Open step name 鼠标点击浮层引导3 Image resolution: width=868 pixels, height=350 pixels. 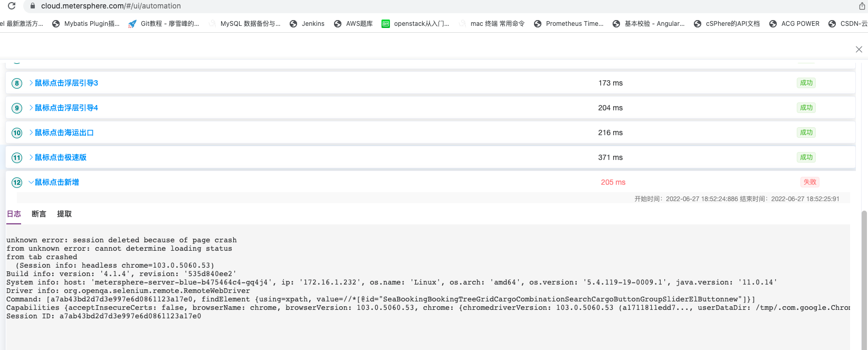66,83
